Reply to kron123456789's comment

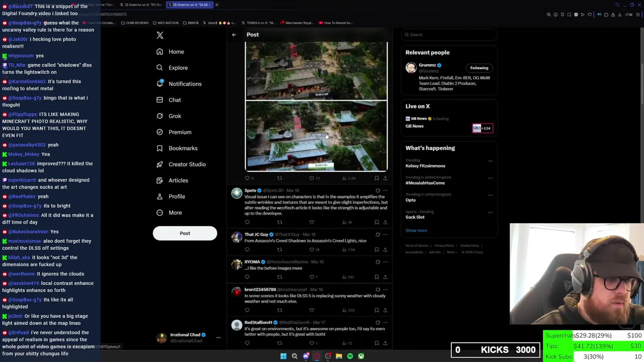click(x=247, y=310)
